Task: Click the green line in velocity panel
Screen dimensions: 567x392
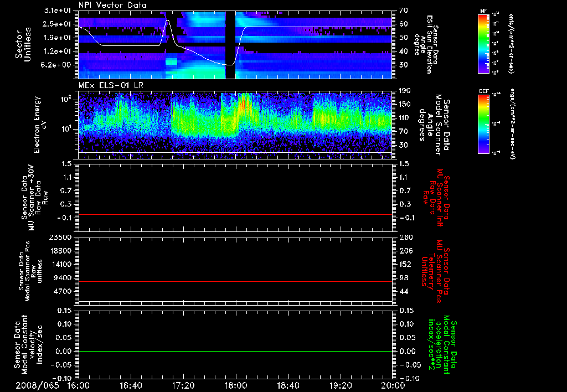Action: point(235,351)
